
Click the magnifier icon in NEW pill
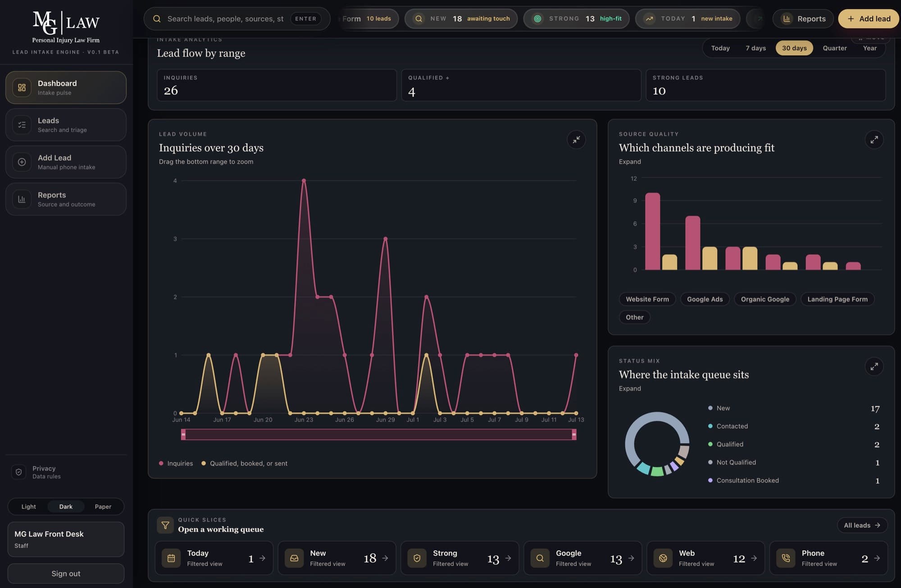click(419, 19)
